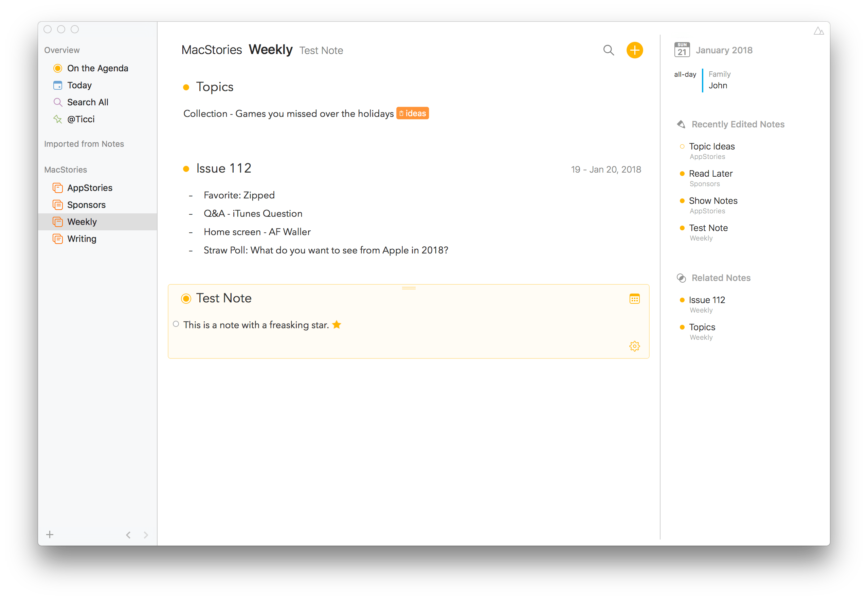This screenshot has height=600, width=868.
Task: Open the AppStories project
Action: point(97,188)
